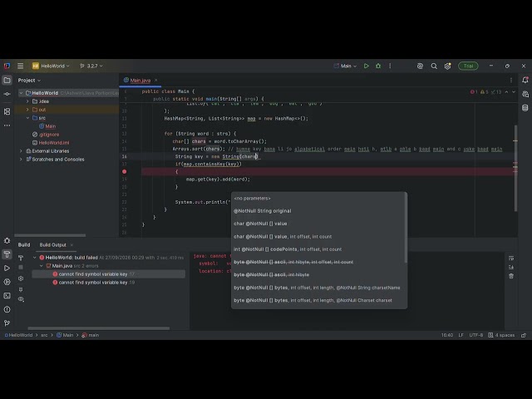
Task: Collapse the Main.java errors node
Action: click(x=42, y=266)
